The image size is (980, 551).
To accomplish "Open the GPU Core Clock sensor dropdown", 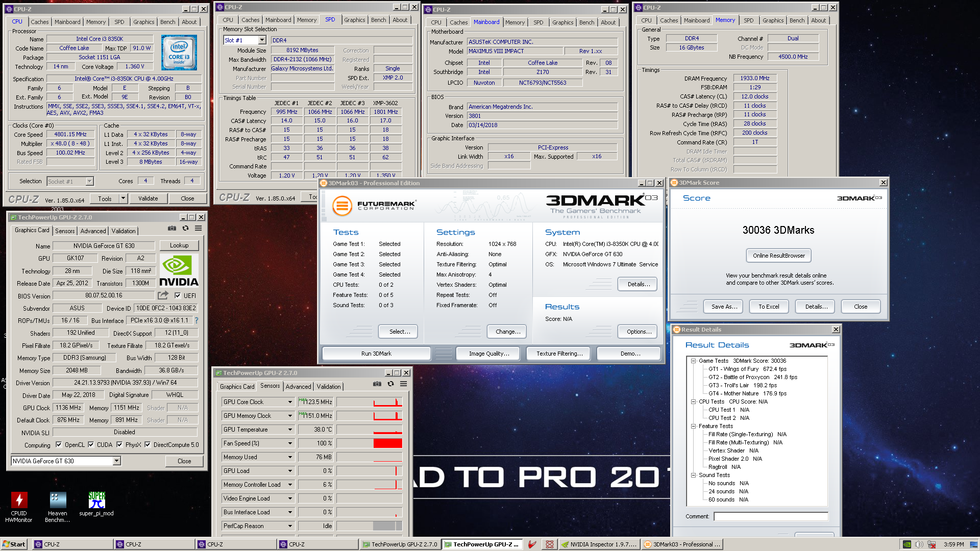I will pos(290,402).
